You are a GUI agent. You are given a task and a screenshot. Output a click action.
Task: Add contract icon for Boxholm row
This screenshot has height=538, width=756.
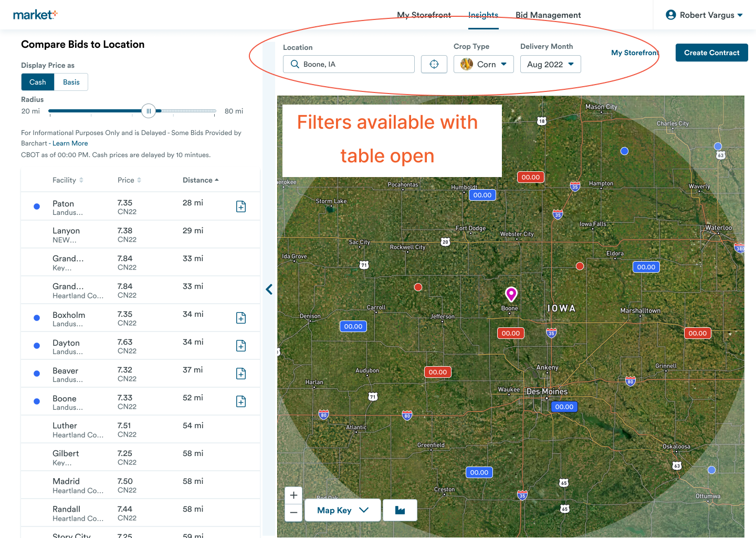click(x=241, y=318)
